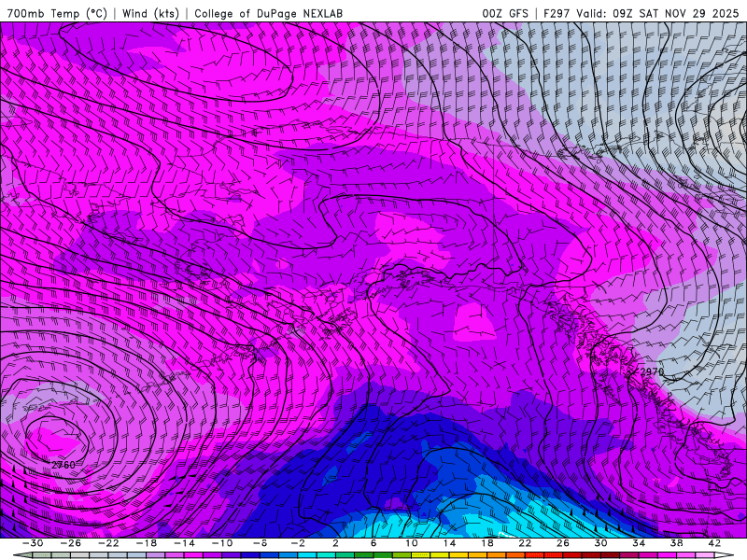Click the 18 value on the color scale

[487, 543]
